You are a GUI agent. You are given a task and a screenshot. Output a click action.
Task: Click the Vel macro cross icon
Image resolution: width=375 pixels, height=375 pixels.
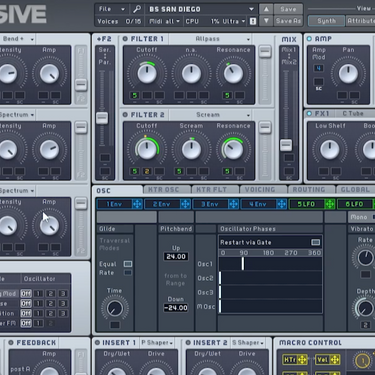(x=335, y=360)
